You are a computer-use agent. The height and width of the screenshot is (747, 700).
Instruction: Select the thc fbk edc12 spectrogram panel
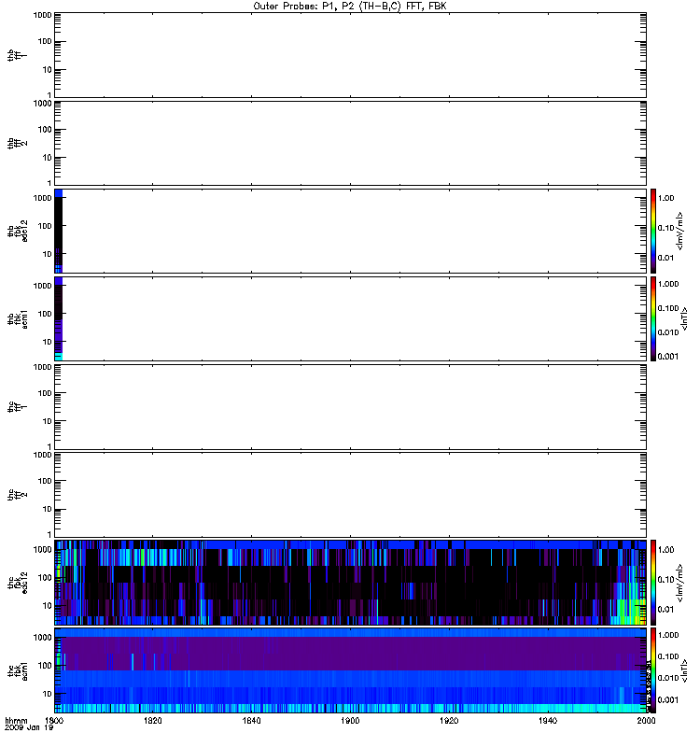click(351, 582)
